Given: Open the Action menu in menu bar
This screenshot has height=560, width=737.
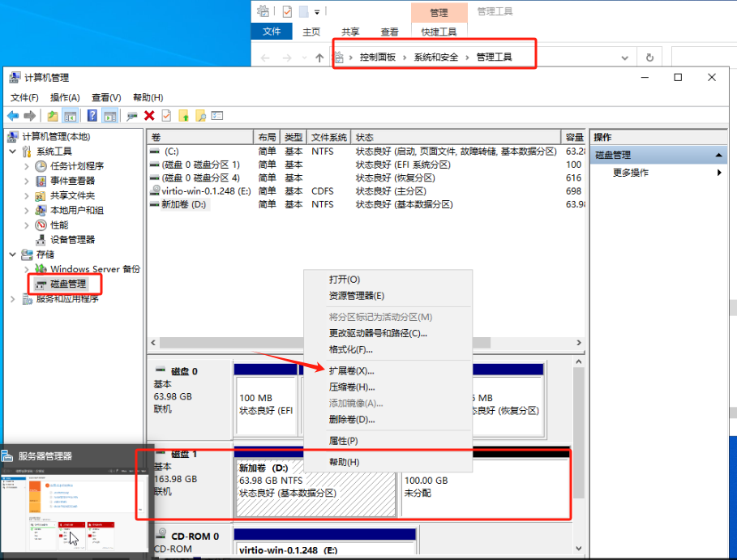Looking at the screenshot, I should tap(64, 97).
